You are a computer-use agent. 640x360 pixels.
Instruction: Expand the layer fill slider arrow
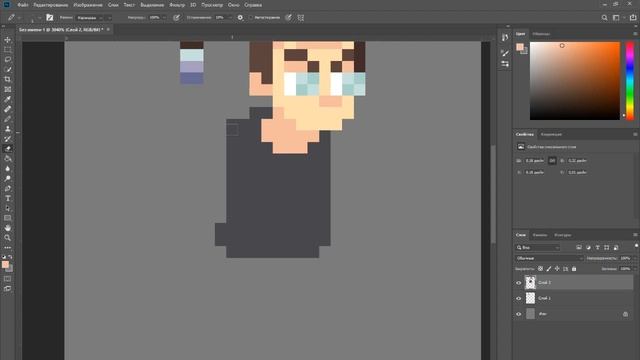tap(635, 269)
